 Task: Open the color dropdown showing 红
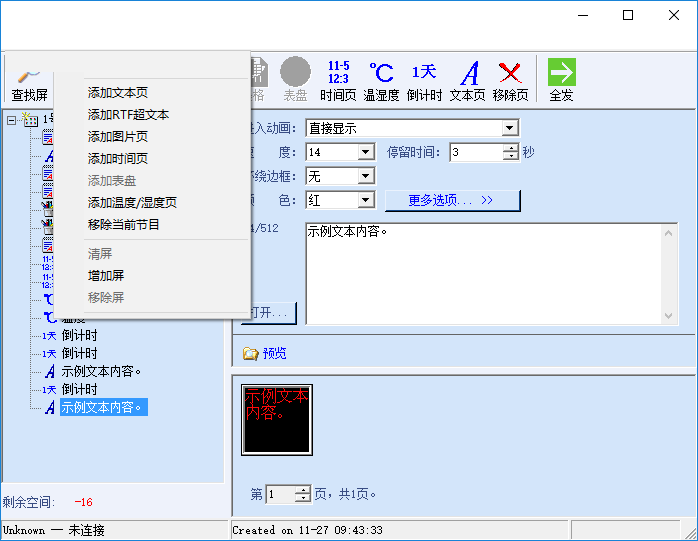coord(365,200)
